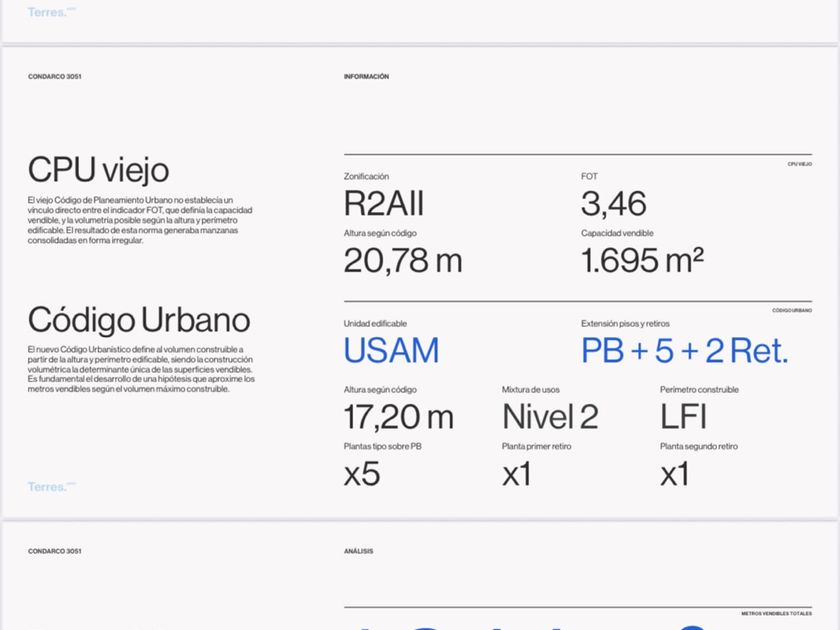Select the 17,20 m altura value
The width and height of the screenshot is (840, 630).
click(398, 416)
